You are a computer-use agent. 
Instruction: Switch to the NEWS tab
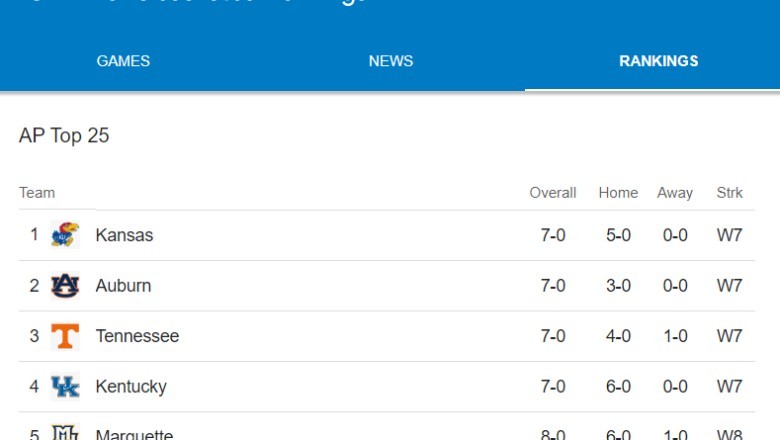point(390,61)
